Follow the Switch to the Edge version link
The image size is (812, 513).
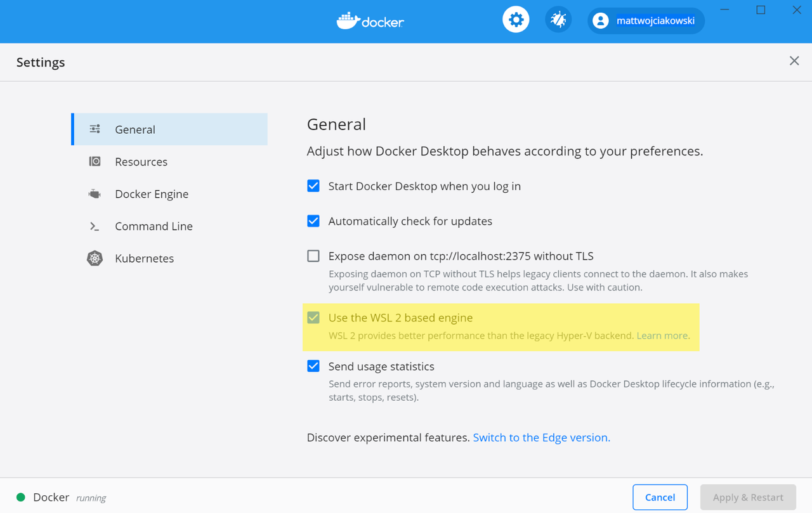(541, 438)
